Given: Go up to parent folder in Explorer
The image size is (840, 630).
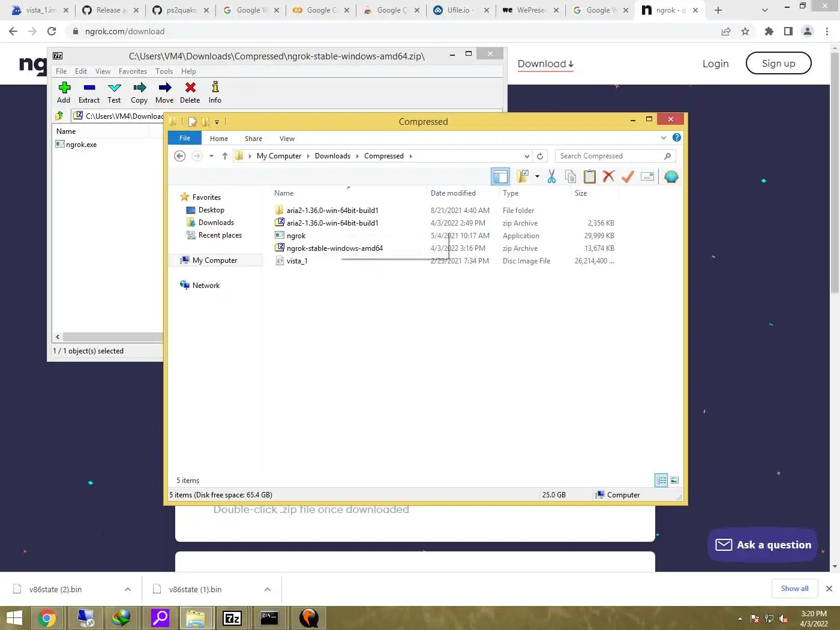Looking at the screenshot, I should (x=224, y=156).
